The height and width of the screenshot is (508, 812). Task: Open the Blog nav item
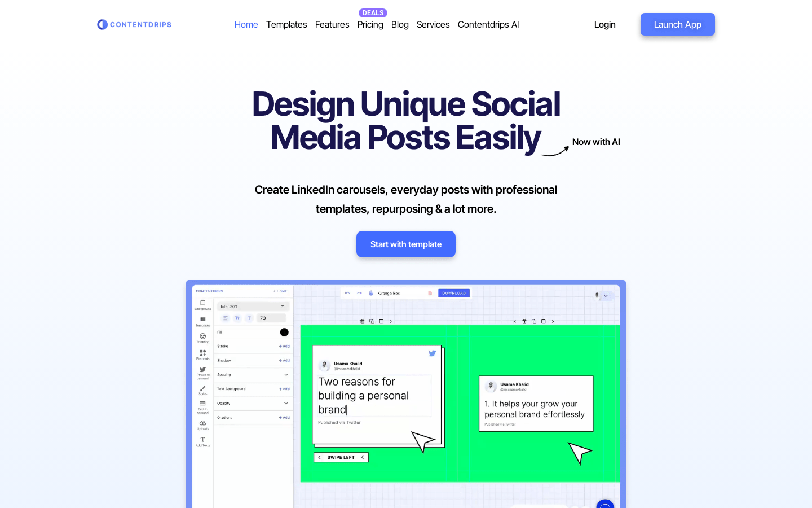click(x=400, y=24)
